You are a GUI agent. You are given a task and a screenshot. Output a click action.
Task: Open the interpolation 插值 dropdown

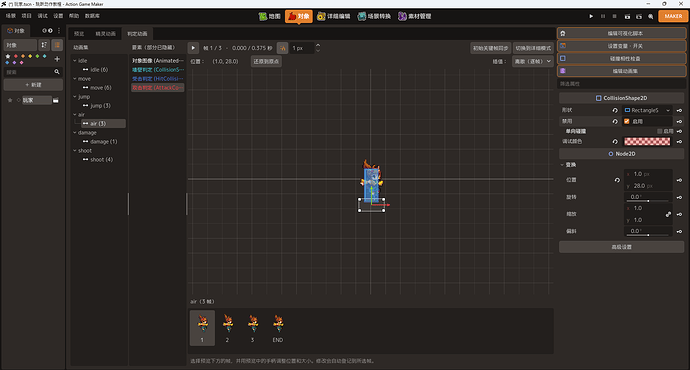coord(532,61)
